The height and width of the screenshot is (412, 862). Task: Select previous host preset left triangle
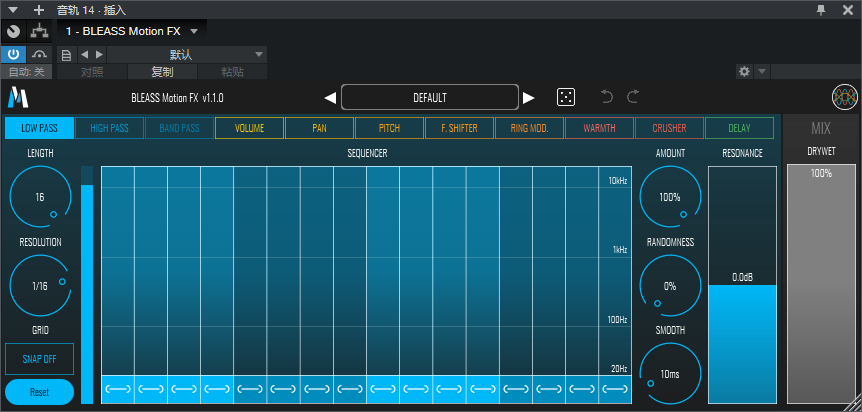pyautogui.click(x=84, y=54)
